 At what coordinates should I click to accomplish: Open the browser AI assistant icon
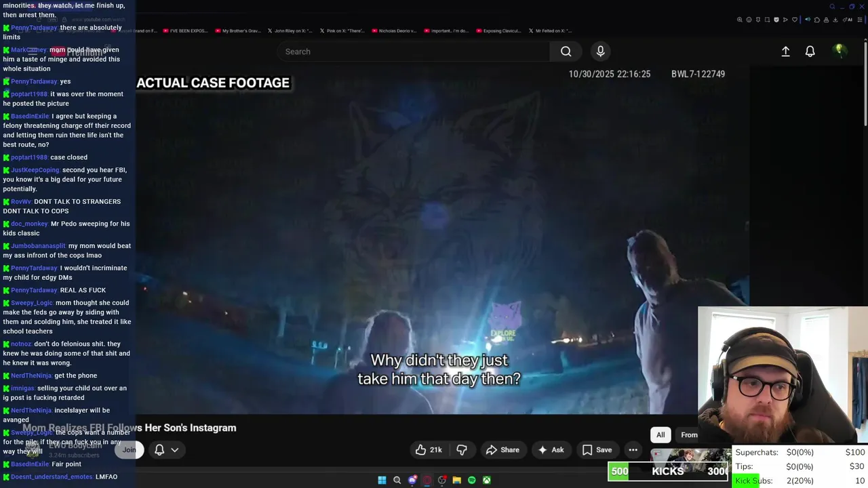click(848, 20)
